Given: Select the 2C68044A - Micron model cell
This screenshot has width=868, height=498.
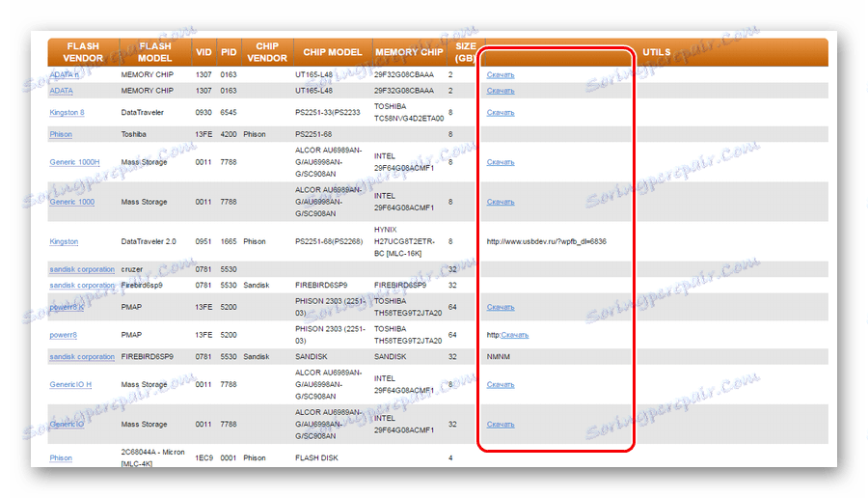Looking at the screenshot, I should point(152,457).
